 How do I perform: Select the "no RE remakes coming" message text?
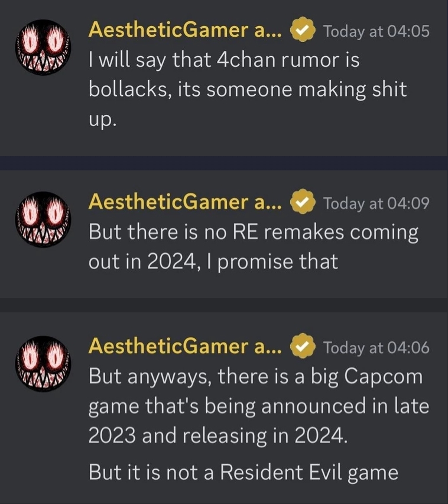pyautogui.click(x=253, y=232)
